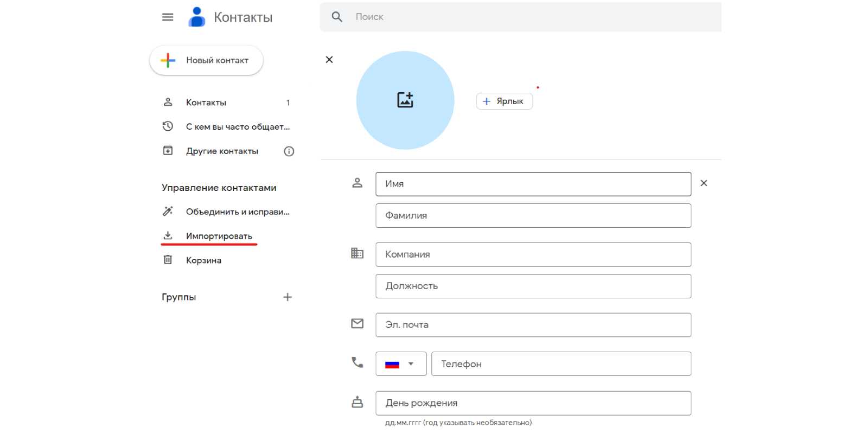Focus the Имя input field
The height and width of the screenshot is (434, 868).
[533, 184]
